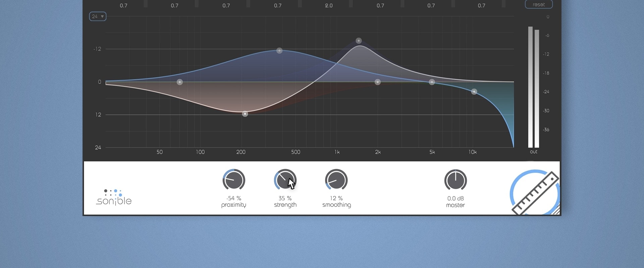Select the smoothing knob
The width and height of the screenshot is (644, 268).
click(x=336, y=180)
